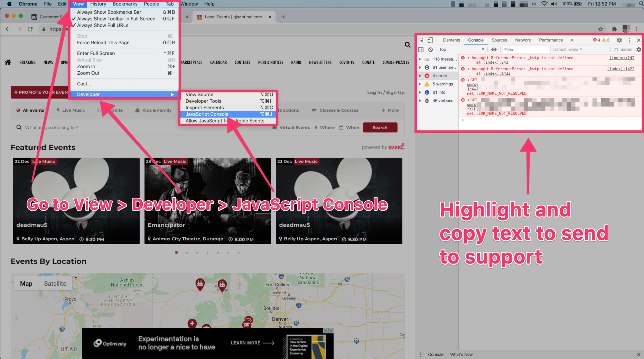Go back using the browser back arrow
The image size is (644, 359).
pyautogui.click(x=8, y=29)
